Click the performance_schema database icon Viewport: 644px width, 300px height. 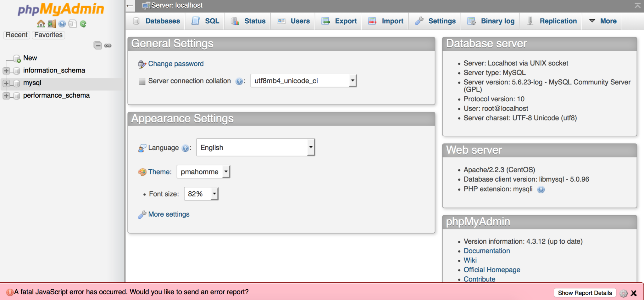17,96
